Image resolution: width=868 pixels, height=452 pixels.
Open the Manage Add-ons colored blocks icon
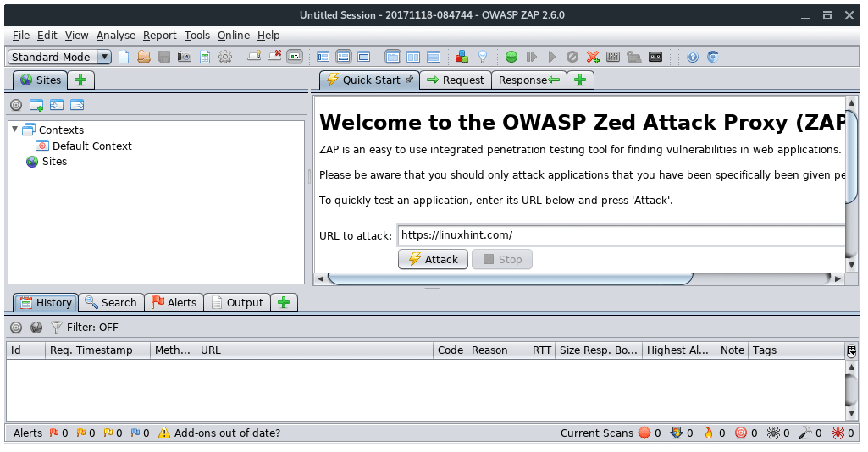coord(462,57)
